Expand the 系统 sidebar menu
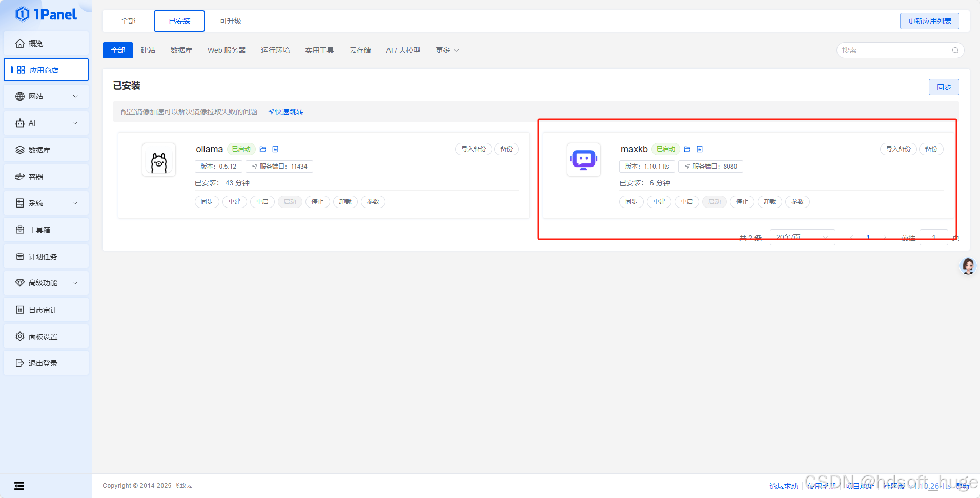The image size is (980, 498). [46, 203]
